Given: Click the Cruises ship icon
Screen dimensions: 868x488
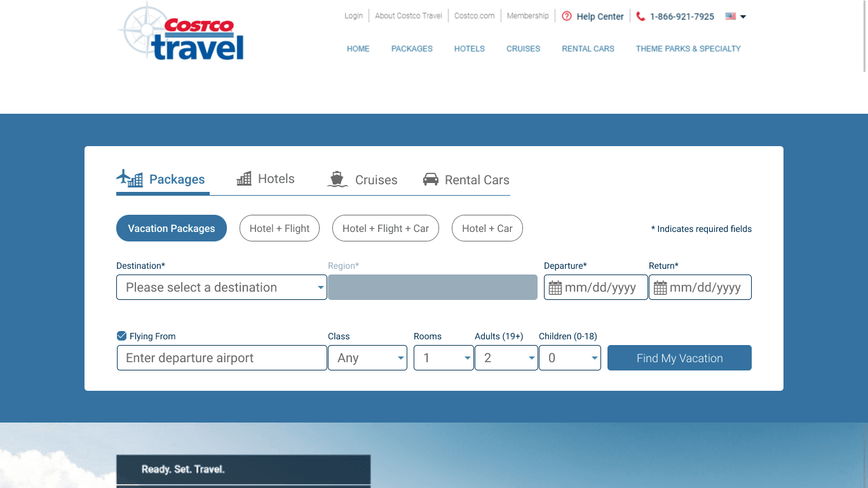Looking at the screenshot, I should (x=337, y=179).
